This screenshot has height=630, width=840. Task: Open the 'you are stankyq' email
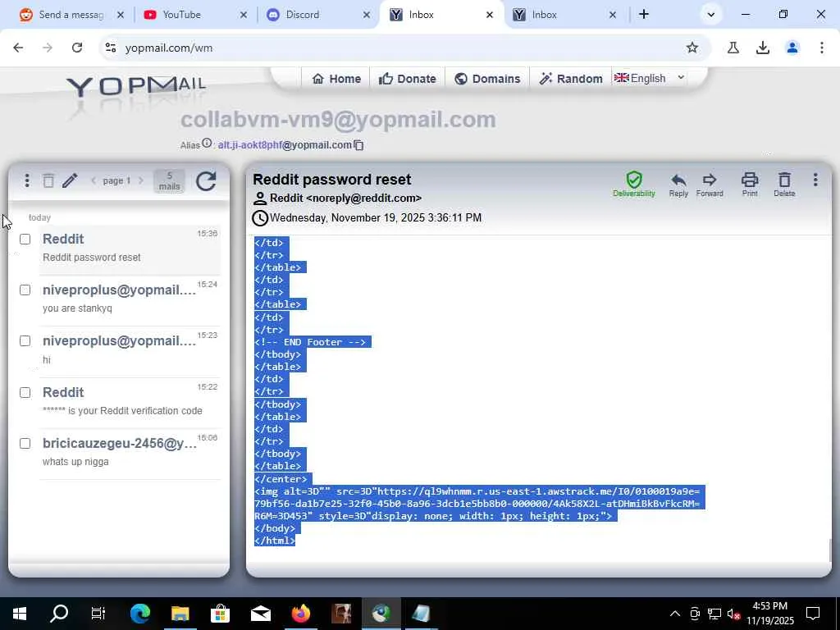click(x=129, y=299)
